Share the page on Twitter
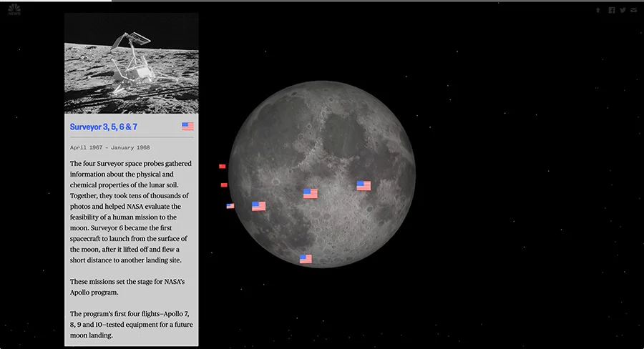Image resolution: width=644 pixels, height=349 pixels. [x=623, y=10]
